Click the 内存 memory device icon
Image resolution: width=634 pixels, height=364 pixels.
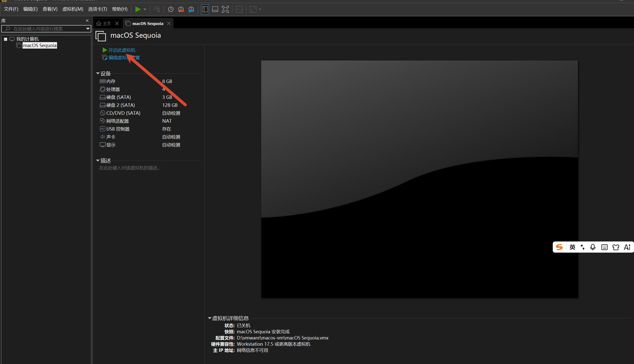click(x=103, y=81)
